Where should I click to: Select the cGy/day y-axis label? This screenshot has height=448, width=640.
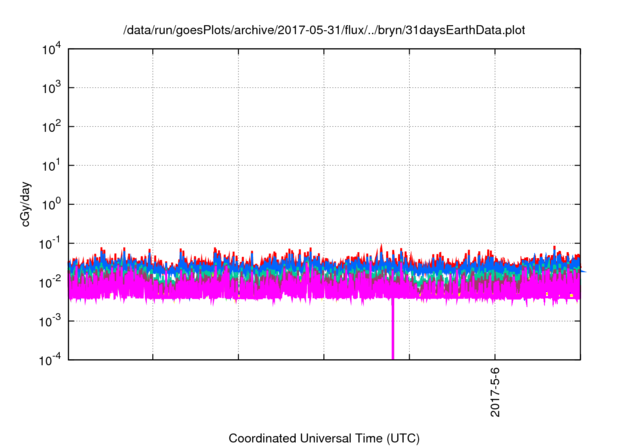25,204
